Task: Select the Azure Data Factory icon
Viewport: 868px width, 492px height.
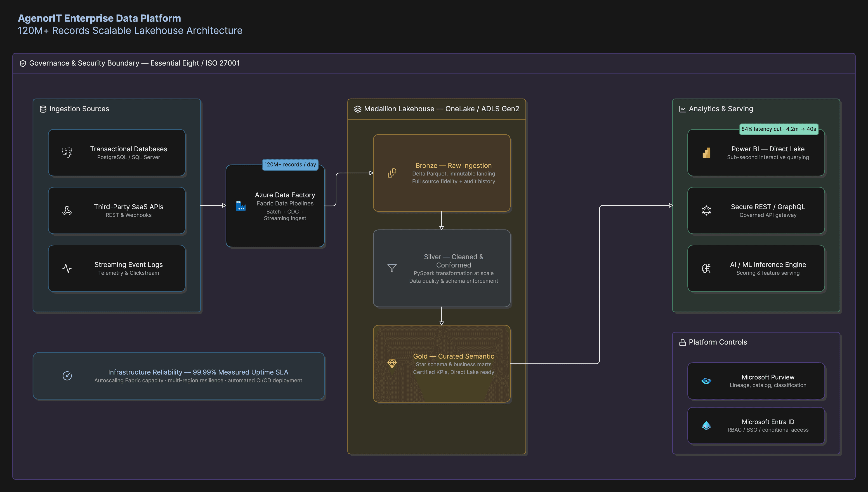Action: [241, 206]
